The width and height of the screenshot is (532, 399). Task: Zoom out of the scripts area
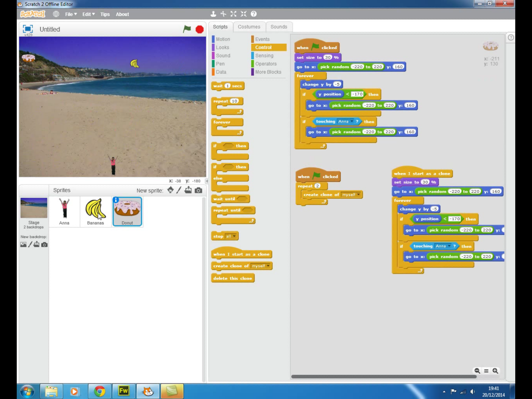coord(477,371)
